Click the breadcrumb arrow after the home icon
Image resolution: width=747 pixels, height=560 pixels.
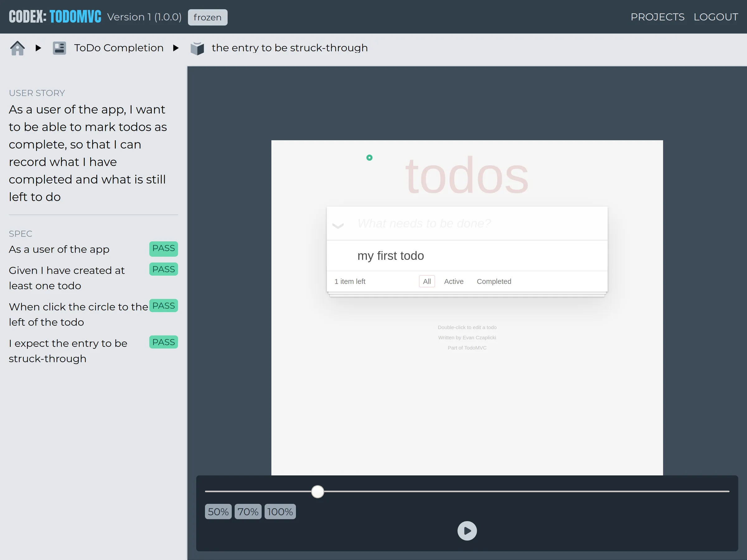(38, 48)
